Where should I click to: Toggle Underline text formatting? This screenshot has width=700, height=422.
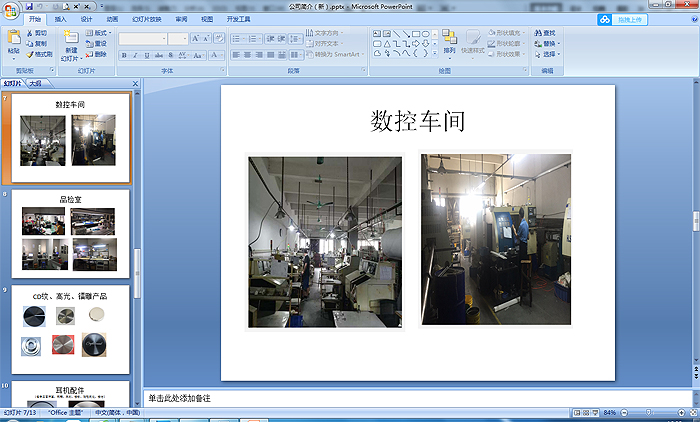[146, 55]
